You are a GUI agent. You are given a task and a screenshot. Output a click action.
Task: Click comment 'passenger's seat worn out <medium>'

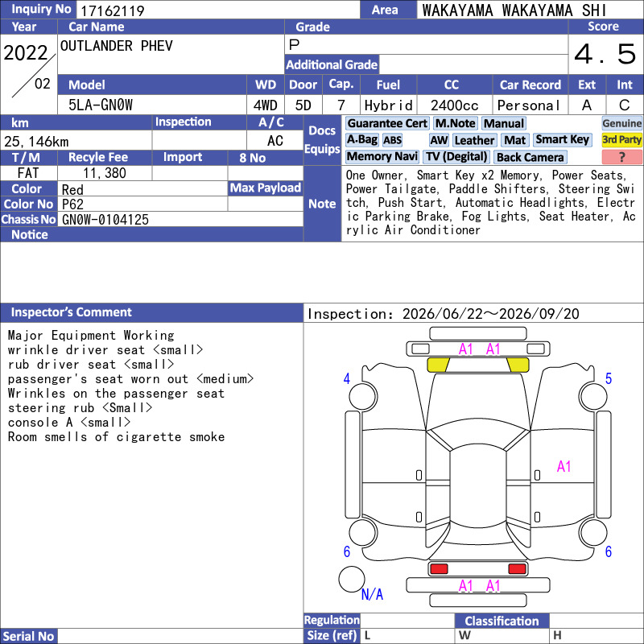(130, 379)
